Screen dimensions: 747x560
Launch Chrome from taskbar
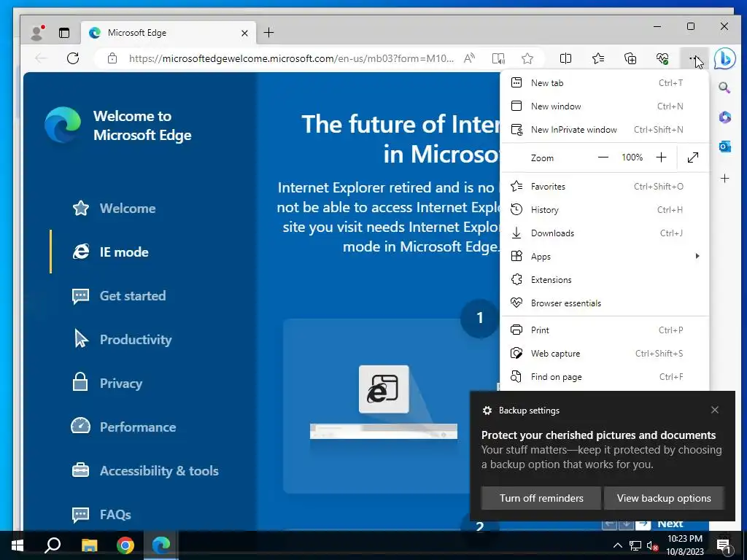click(125, 545)
